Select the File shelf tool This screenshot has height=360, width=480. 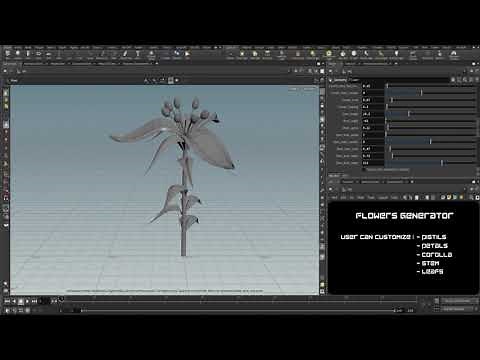pyautogui.click(x=188, y=54)
